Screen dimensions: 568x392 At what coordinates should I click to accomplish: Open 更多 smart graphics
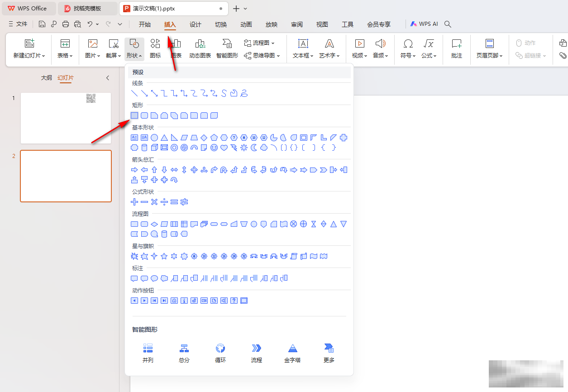pos(329,353)
